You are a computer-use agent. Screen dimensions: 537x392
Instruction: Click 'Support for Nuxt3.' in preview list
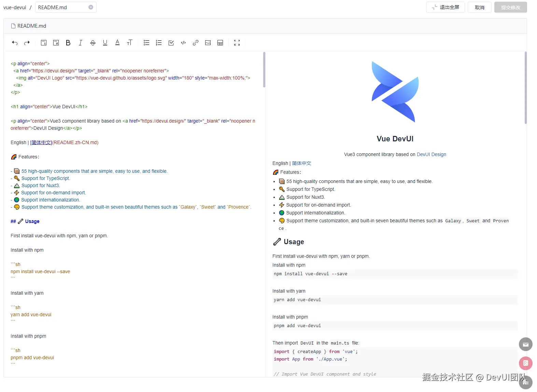306,197
